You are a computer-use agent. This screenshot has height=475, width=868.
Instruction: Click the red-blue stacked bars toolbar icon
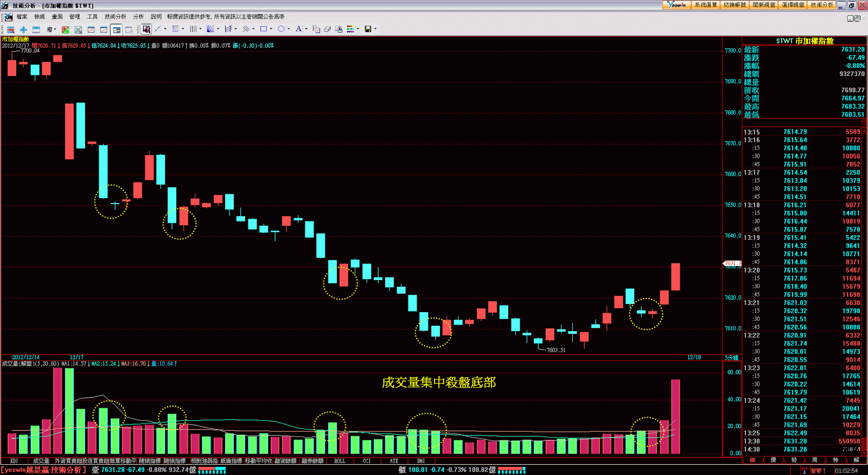pyautogui.click(x=10, y=29)
